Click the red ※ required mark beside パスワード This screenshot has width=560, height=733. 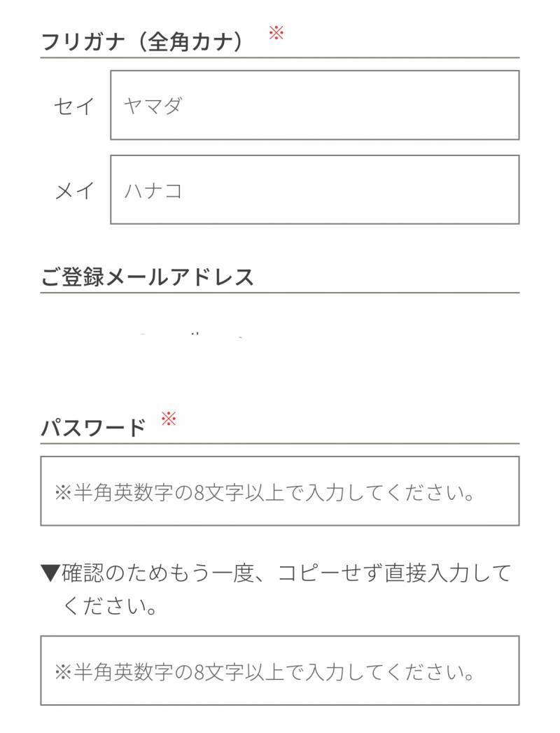point(168,419)
